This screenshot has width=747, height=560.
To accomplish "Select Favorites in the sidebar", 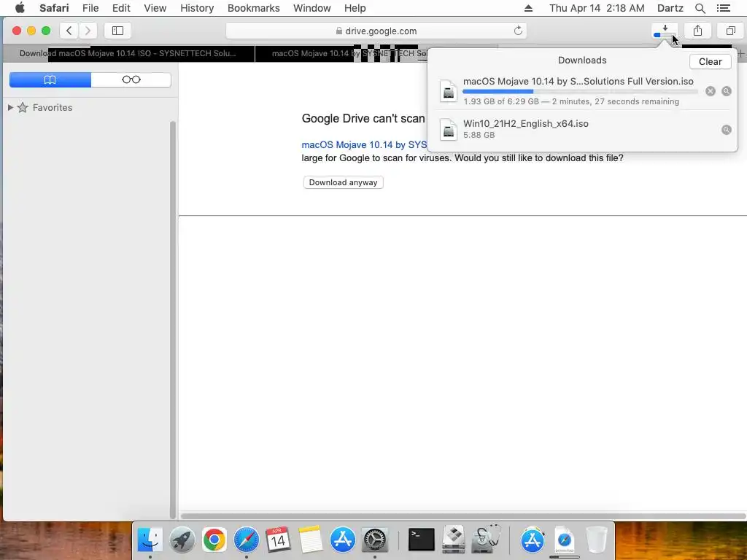I will [x=53, y=108].
